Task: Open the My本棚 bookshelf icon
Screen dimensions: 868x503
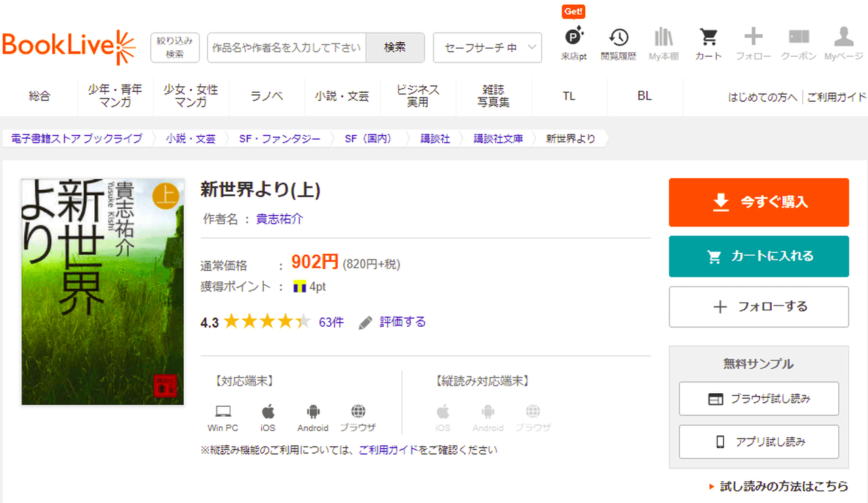Action: (663, 44)
